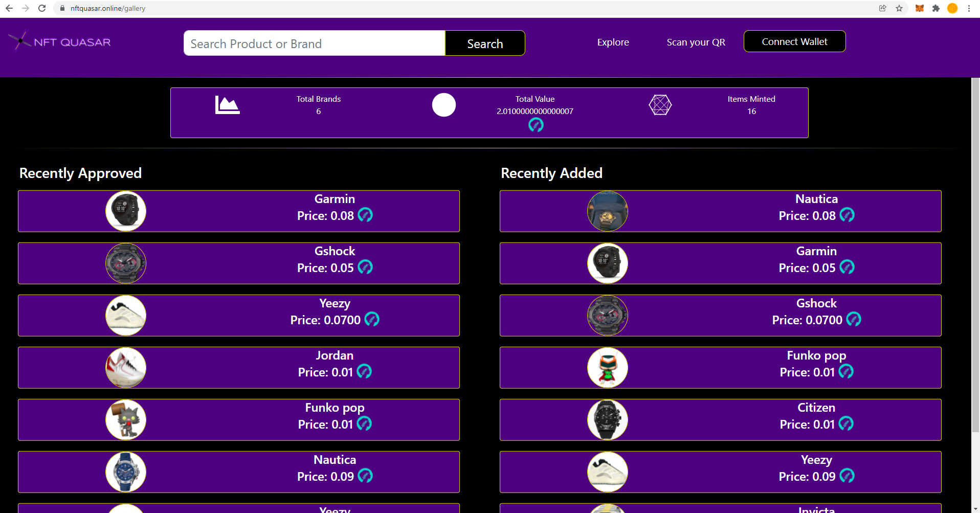Screen dimensions: 980x513
Task: Click the Recently Added heading
Action: 551,173
